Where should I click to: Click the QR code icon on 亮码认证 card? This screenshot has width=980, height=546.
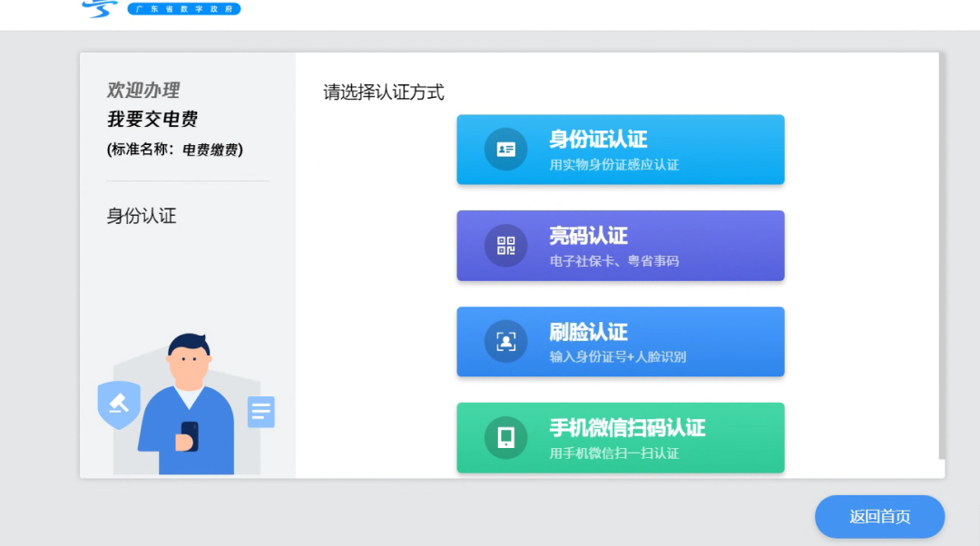505,245
